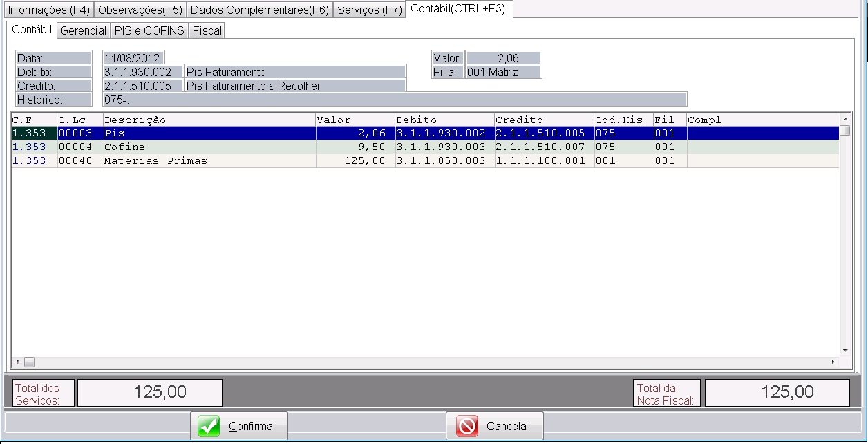Go to Serviços (F7) tab
The width and height of the screenshot is (868, 444).
[369, 10]
